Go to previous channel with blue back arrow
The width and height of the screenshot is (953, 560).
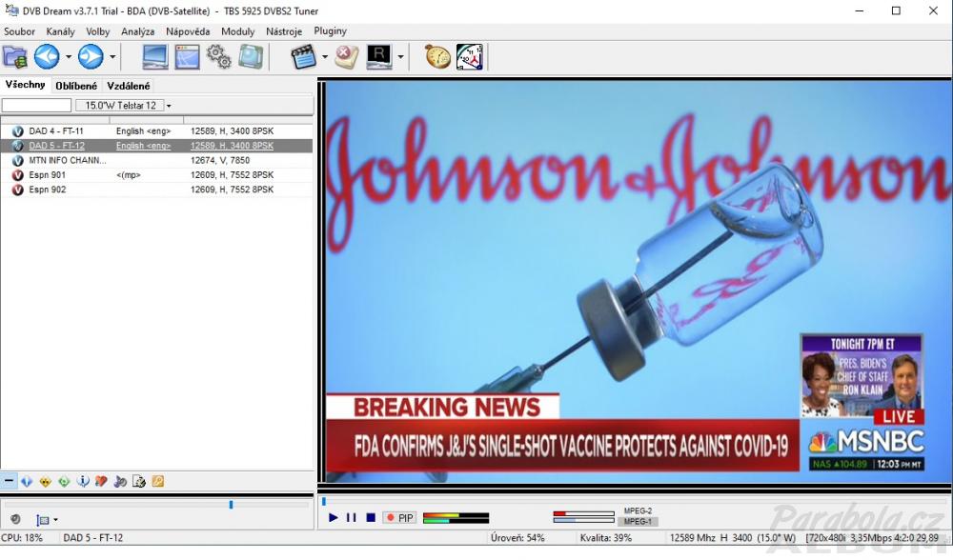(x=47, y=57)
